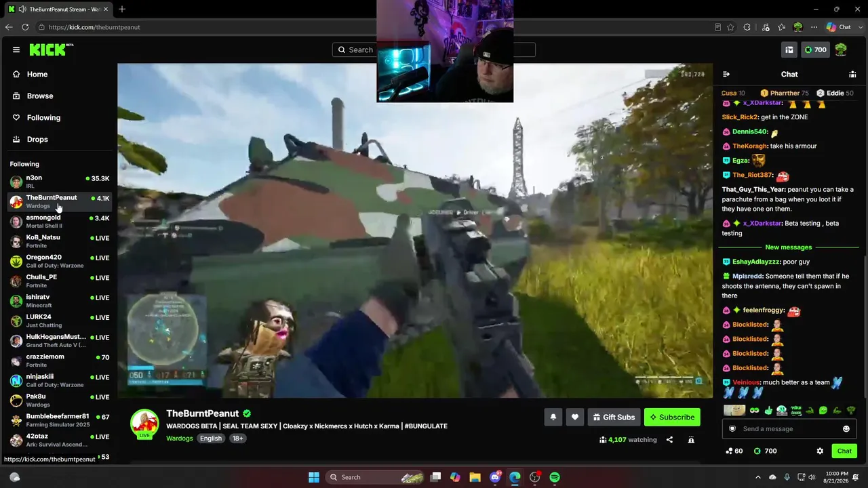Open the profile avatar menu on Kick
The width and height of the screenshot is (868, 488).
coord(841,49)
